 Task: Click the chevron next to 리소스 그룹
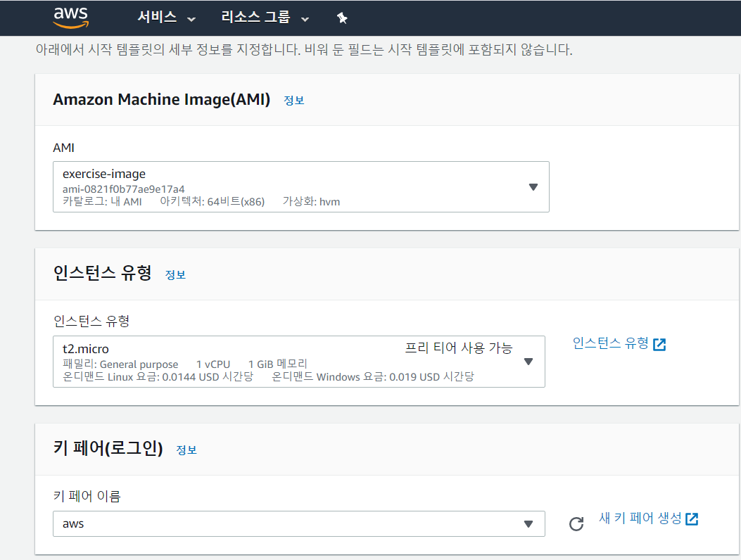[x=305, y=19]
